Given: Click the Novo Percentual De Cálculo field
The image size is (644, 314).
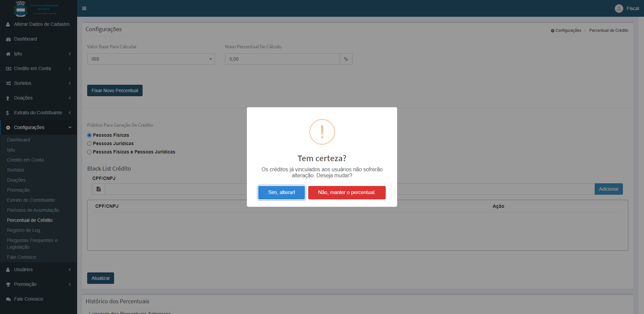Looking at the screenshot, I should pyautogui.click(x=282, y=59).
